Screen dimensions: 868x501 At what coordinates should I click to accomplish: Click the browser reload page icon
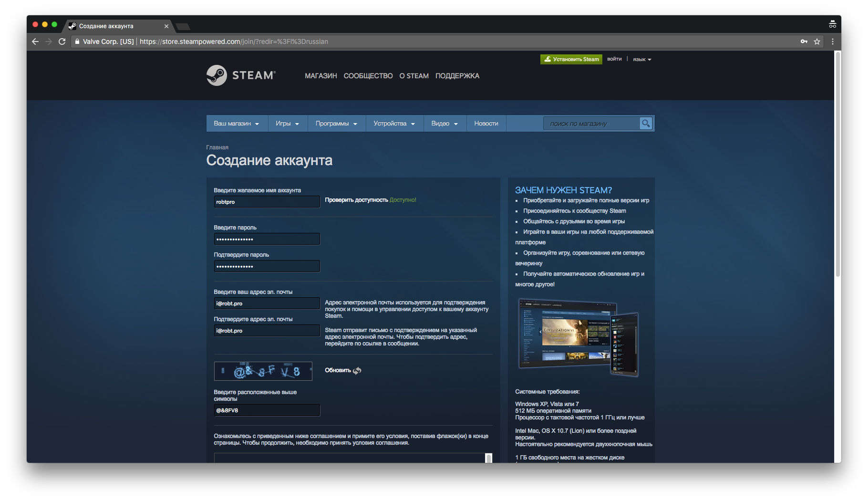tap(62, 42)
